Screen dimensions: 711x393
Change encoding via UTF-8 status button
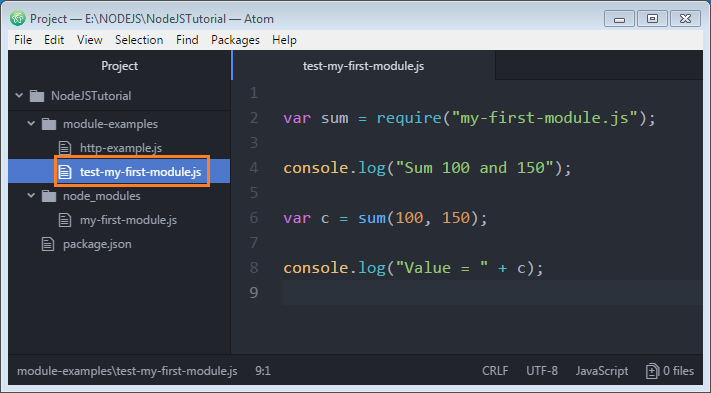[542, 371]
